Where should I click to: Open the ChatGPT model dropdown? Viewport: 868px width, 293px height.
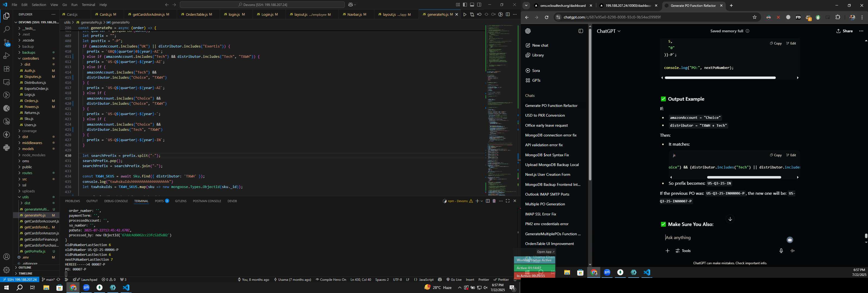point(608,31)
